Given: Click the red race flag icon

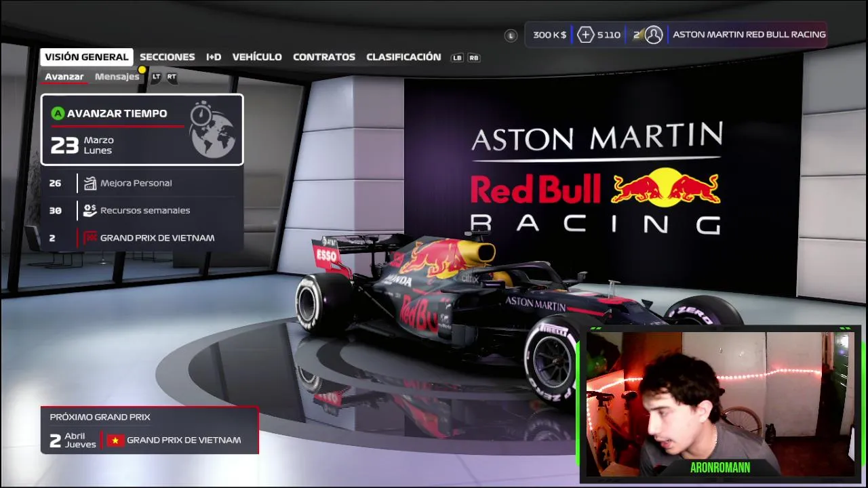Looking at the screenshot, I should tap(90, 238).
